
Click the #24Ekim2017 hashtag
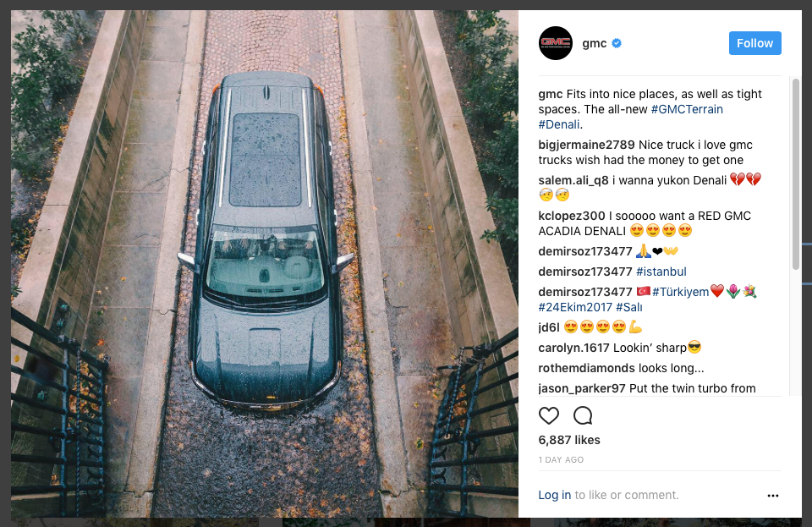[x=575, y=308]
